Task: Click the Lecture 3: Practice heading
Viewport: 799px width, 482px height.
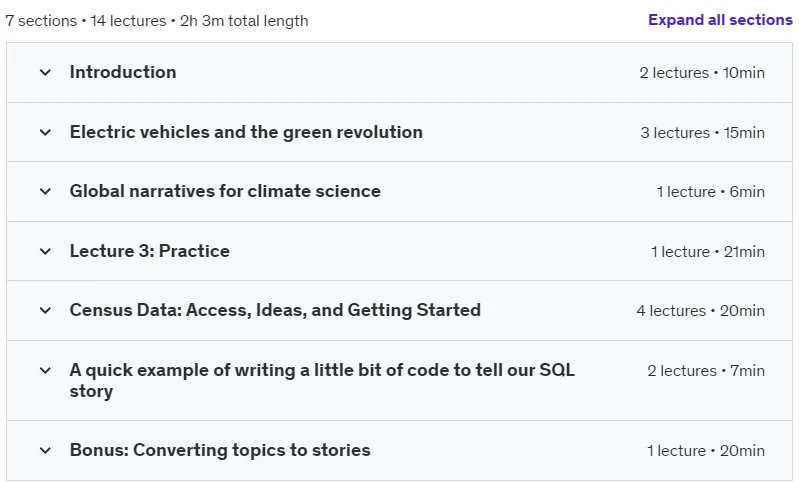Action: click(x=150, y=251)
